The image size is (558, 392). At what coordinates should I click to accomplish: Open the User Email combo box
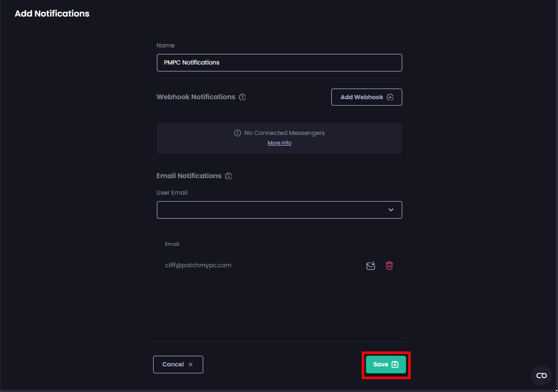pyautogui.click(x=272, y=210)
